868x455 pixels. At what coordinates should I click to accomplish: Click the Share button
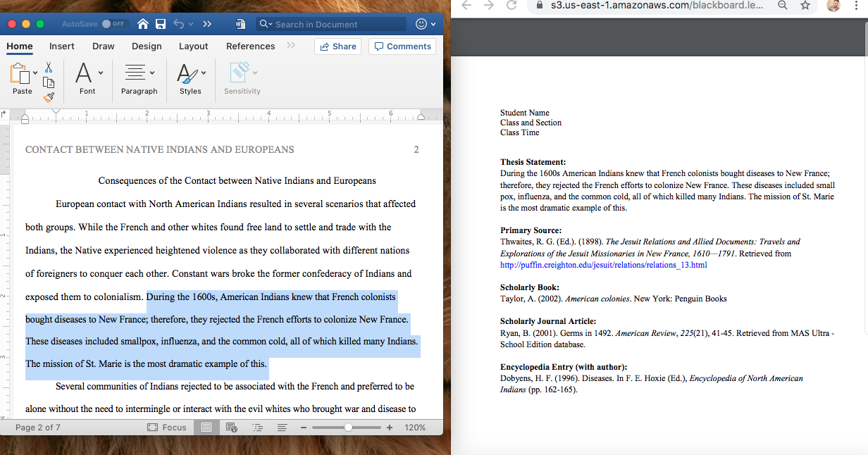(x=338, y=46)
